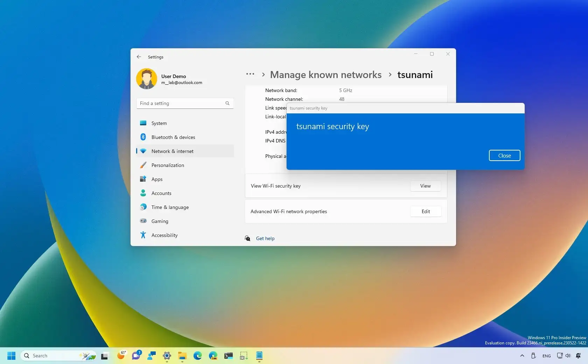Open the System settings category

(159, 123)
